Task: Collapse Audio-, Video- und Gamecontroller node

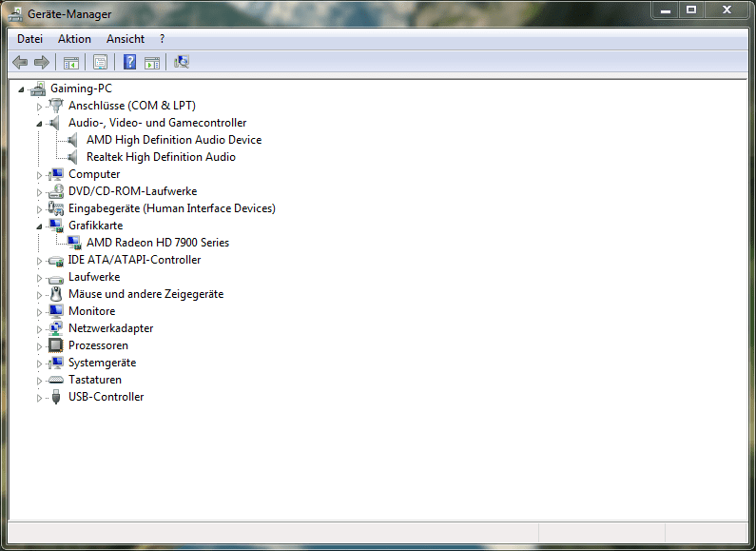Action: (39, 124)
